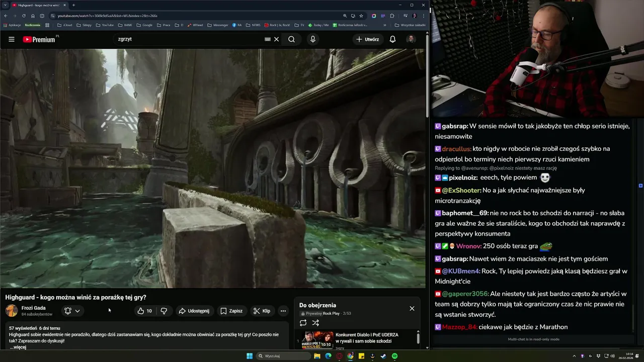The width and height of the screenshot is (644, 362).
Task: Open Steam from the taskbar
Action: (383, 356)
